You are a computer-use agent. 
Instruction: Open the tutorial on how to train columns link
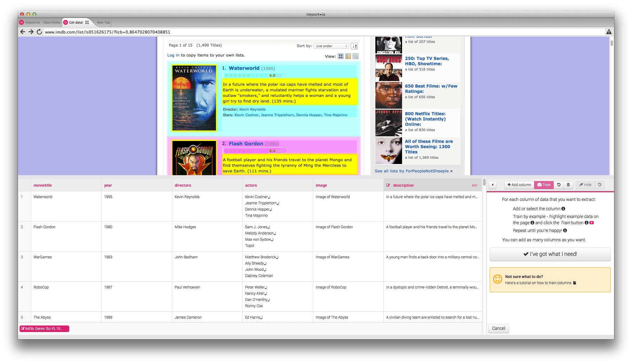click(x=538, y=283)
